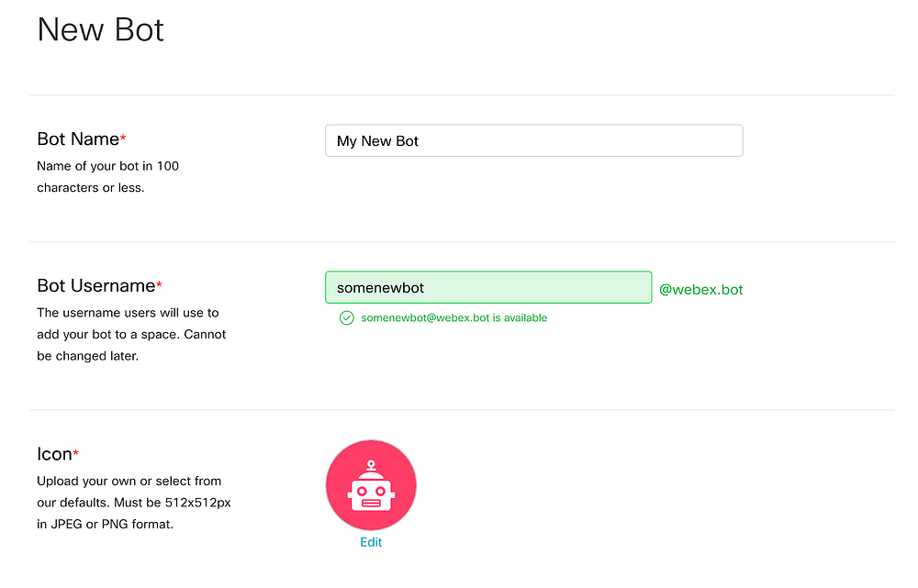Click the 'Cannot be changed later' description
The width and height of the screenshot is (918, 588).
click(x=131, y=345)
